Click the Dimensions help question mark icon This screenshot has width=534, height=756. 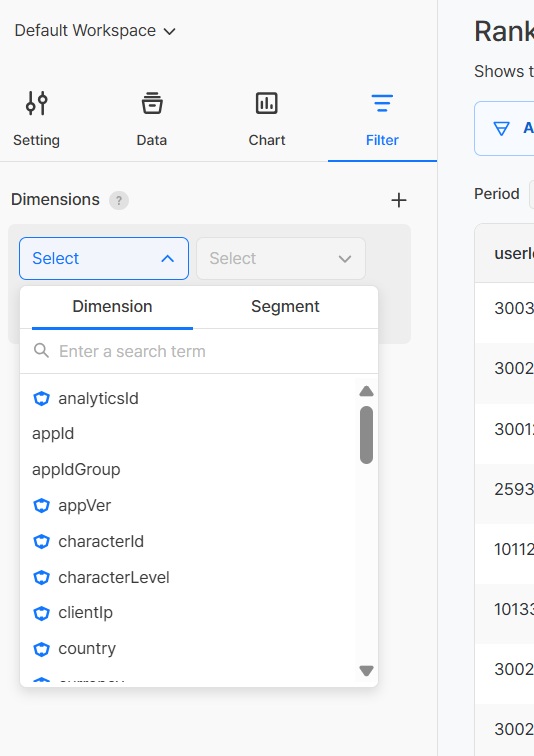119,200
